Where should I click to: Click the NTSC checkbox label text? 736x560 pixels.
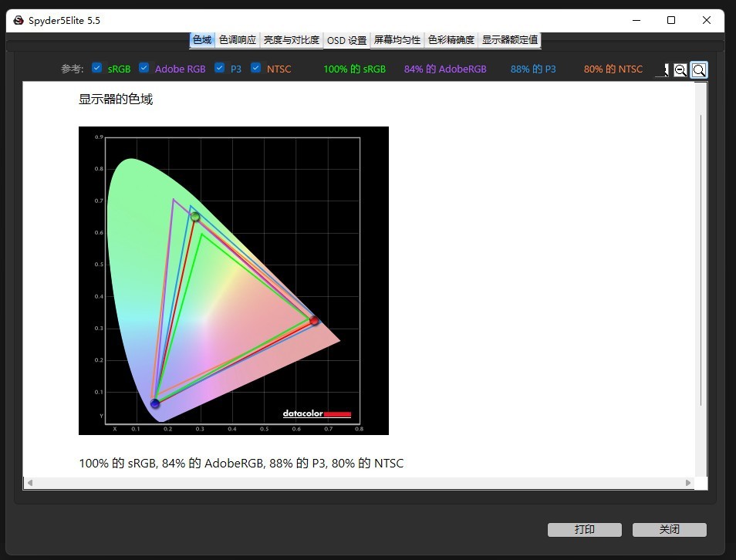point(279,69)
